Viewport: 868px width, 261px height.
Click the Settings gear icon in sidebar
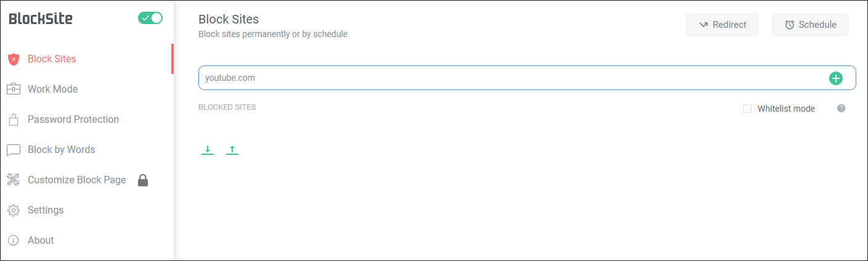[x=14, y=210]
